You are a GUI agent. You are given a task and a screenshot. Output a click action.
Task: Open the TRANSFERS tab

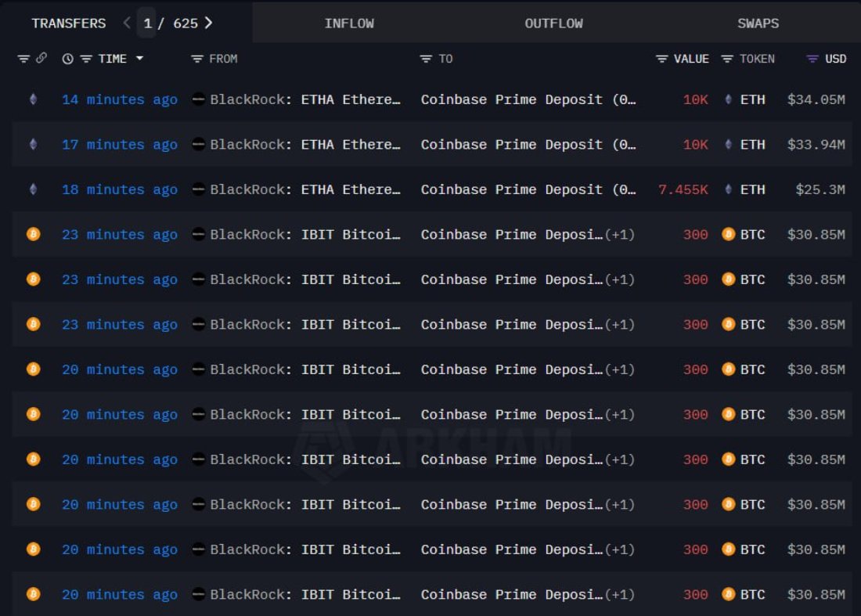click(69, 23)
